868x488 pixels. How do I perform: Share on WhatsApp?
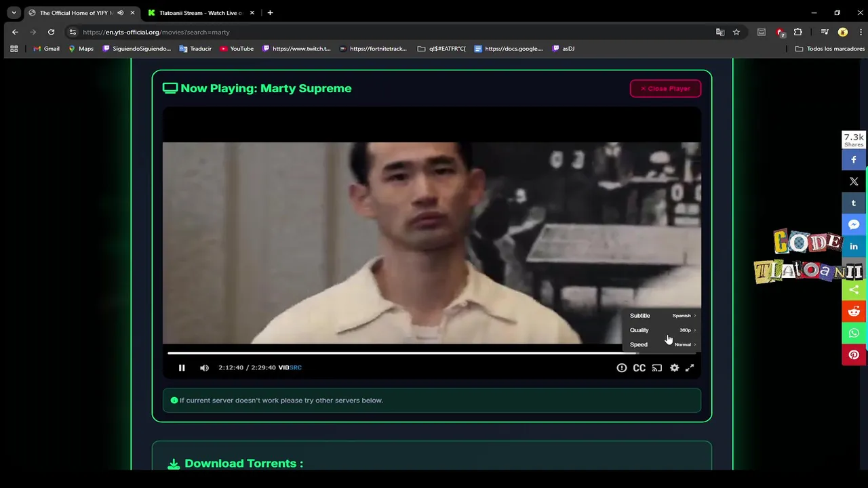click(x=854, y=333)
